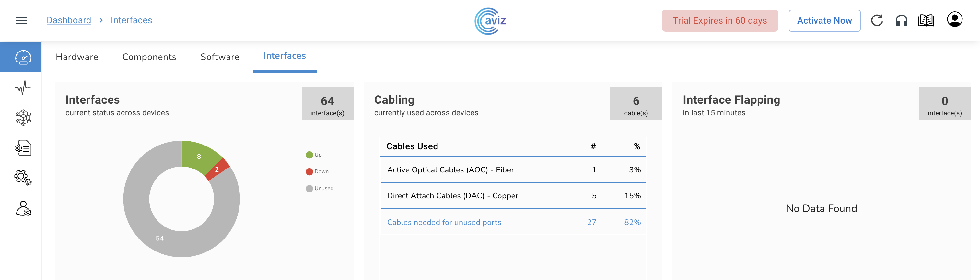Click the refresh icon in header
This screenshot has width=980, height=280.
pyautogui.click(x=877, y=20)
